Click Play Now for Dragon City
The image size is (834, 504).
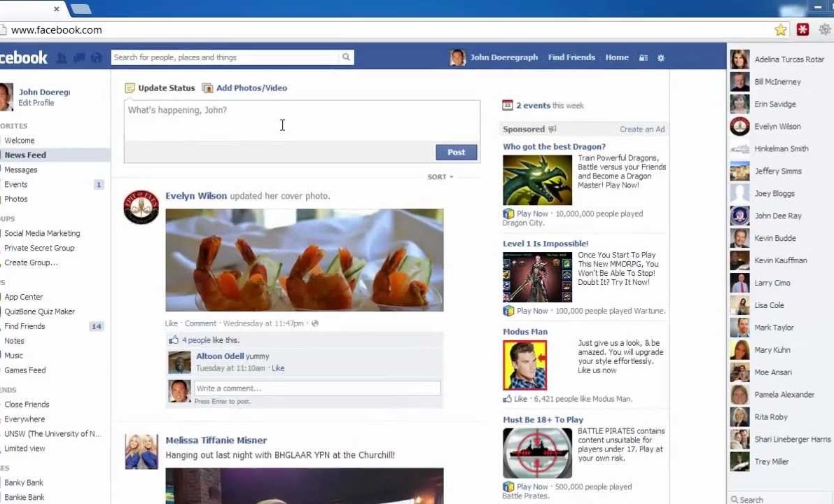coord(532,213)
